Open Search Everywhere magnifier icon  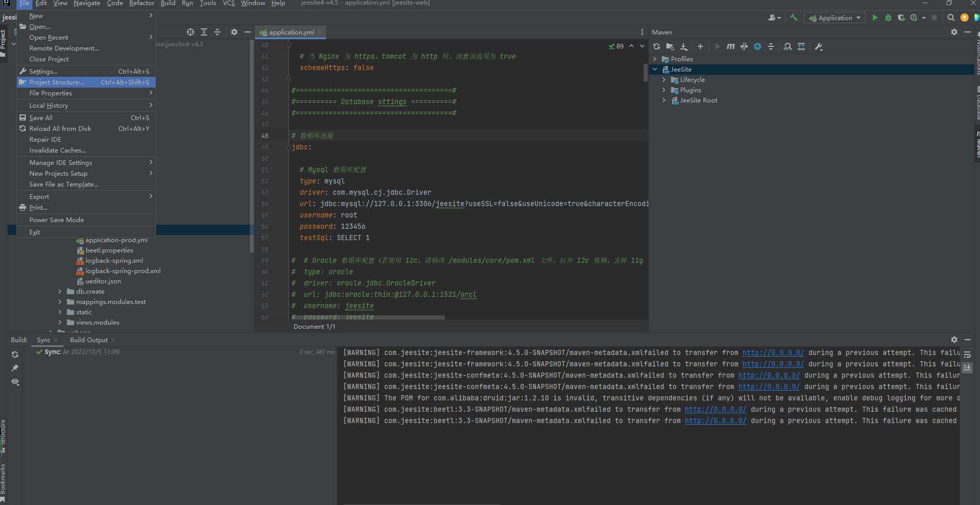click(951, 18)
